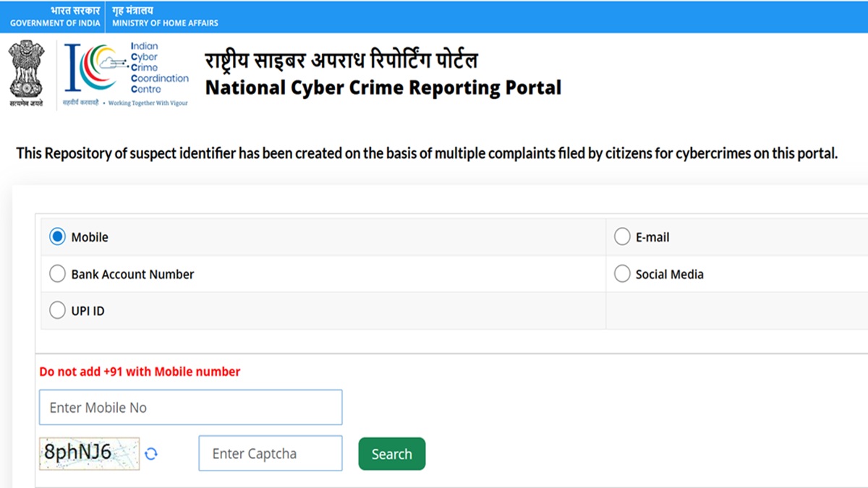Choose the Bank Account Number option
The height and width of the screenshot is (488, 868).
57,274
